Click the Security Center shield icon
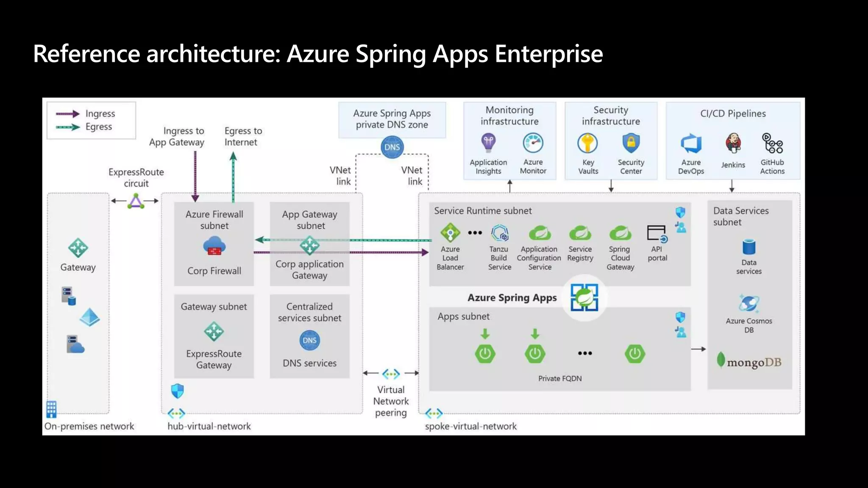The image size is (868, 488). tap(631, 143)
